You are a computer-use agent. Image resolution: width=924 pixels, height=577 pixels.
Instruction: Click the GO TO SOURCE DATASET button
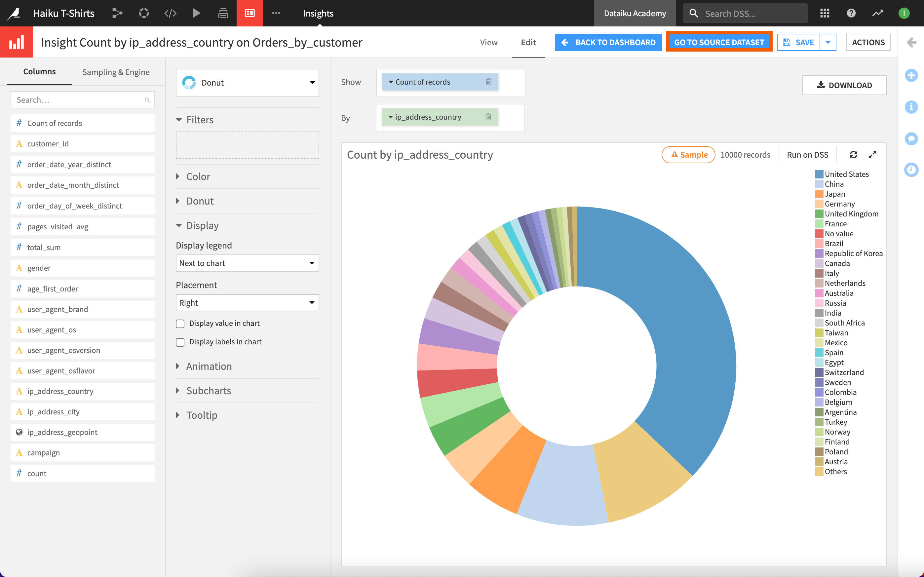(719, 42)
